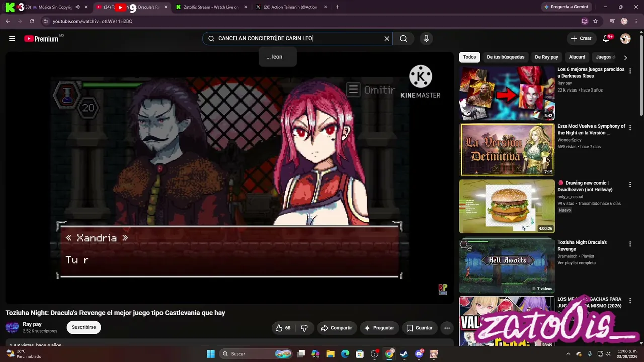Screen dimensions: 644x362
Task: Open Microsoft 365 app on taskbar
Action: coord(316,354)
